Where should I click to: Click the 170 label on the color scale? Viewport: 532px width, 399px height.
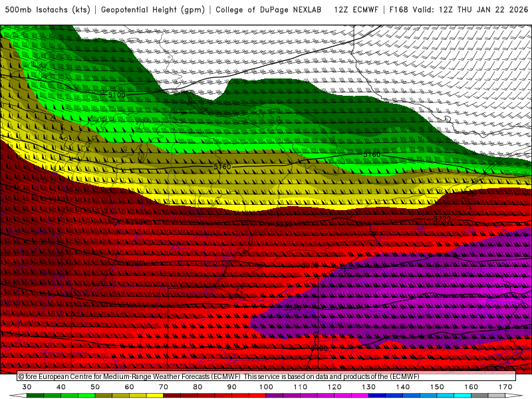505,387
